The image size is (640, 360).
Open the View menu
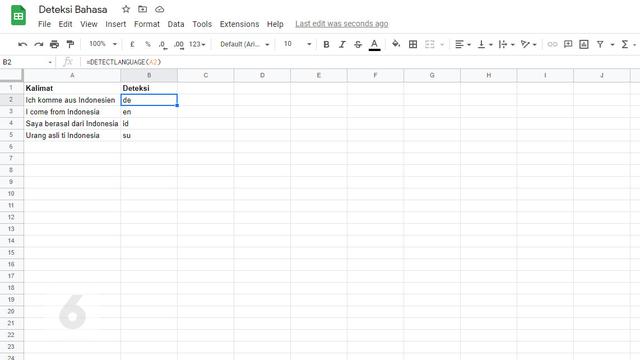(89, 24)
